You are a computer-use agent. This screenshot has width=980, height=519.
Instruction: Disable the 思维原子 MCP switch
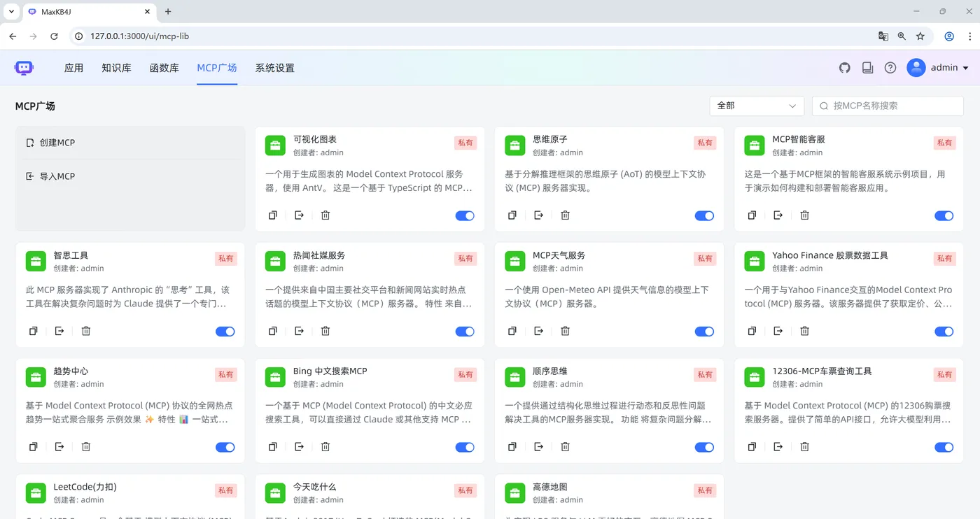point(704,215)
